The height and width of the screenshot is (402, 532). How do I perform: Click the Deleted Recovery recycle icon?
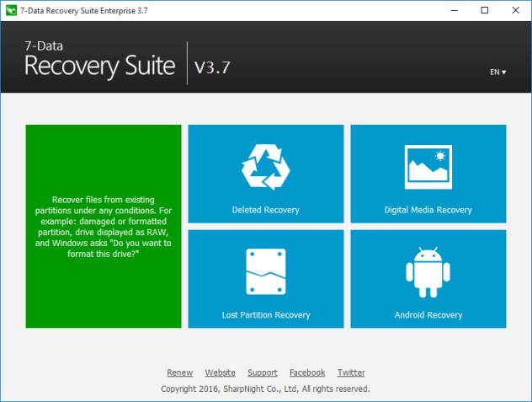tap(266, 167)
